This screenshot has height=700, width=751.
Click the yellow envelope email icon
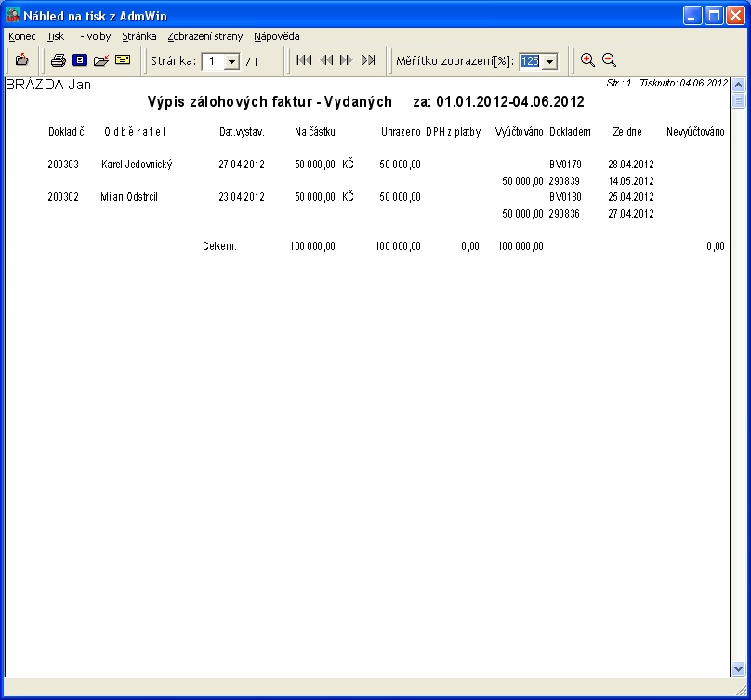tap(123, 59)
